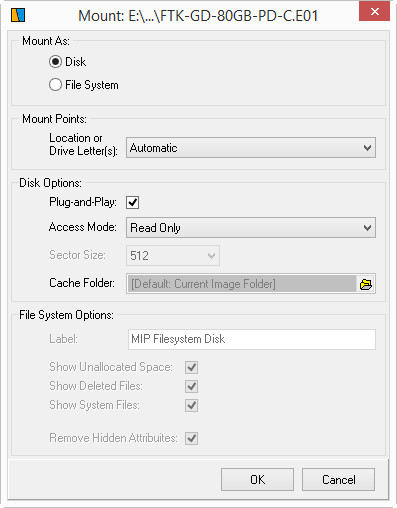This screenshot has height=508, width=397.
Task: Click the OK button
Action: tap(257, 480)
